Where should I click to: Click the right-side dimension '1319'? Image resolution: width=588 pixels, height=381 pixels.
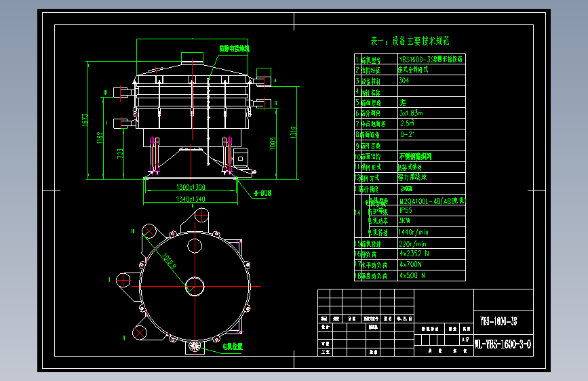pyautogui.click(x=293, y=132)
